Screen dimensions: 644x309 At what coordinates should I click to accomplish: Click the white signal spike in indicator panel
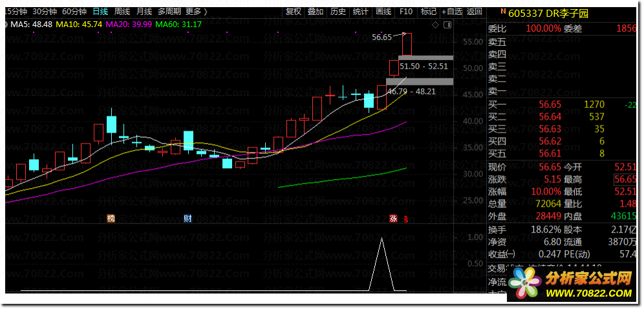click(x=382, y=264)
